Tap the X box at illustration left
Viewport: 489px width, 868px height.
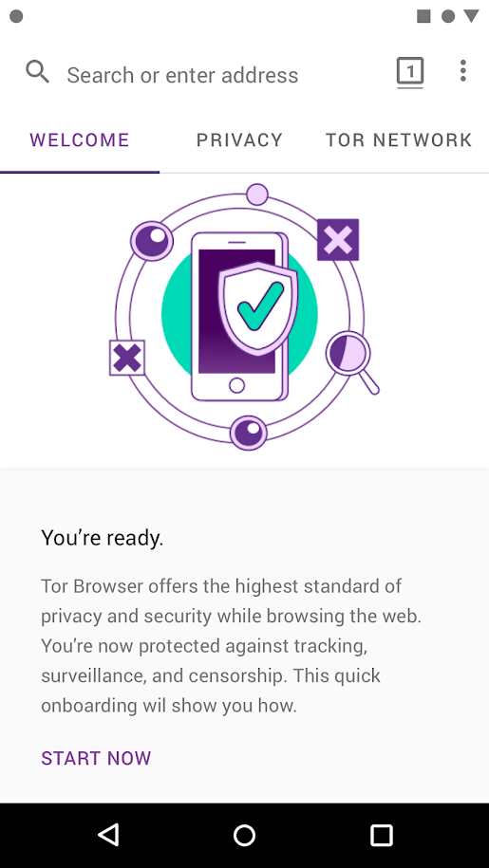tap(127, 359)
